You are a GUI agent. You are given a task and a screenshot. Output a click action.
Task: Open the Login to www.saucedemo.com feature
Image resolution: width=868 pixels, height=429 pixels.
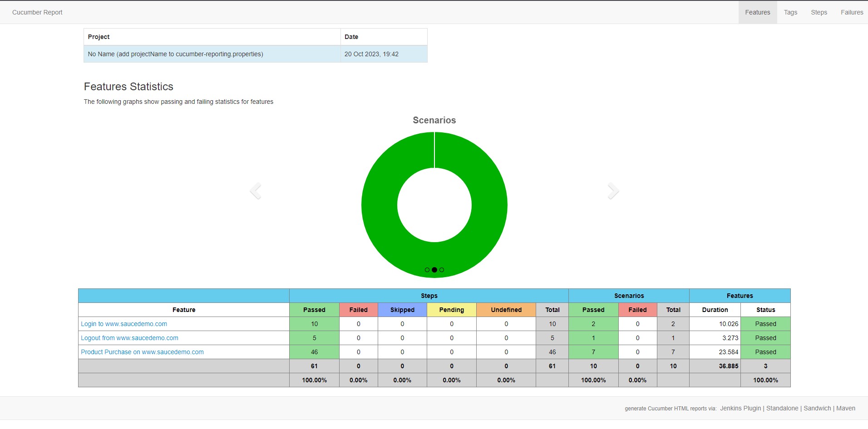click(123, 324)
